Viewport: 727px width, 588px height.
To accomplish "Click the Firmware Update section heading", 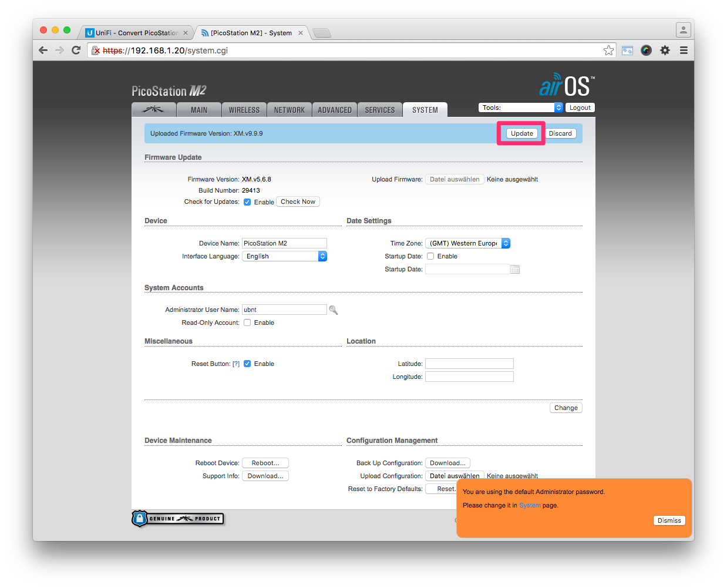I will point(173,157).
